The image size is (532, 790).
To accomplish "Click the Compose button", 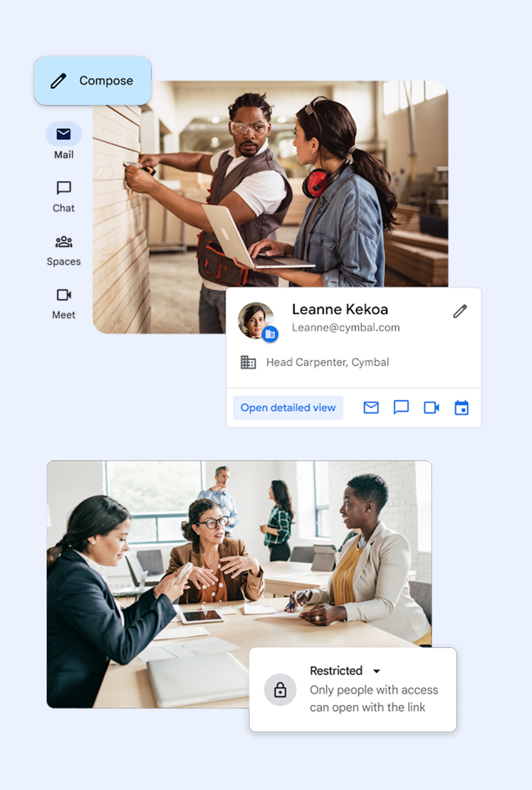I will 93,81.
